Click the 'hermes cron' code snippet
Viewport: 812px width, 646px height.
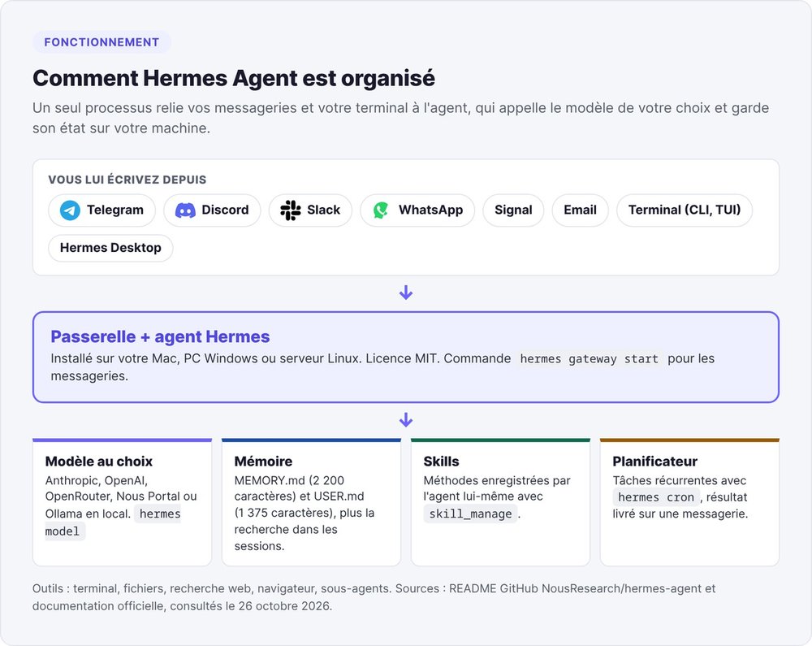point(656,497)
